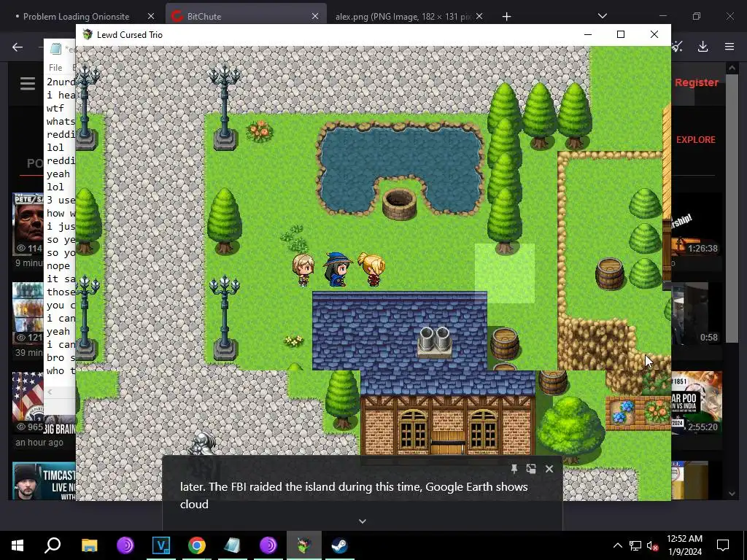
Task: Click the barrel next to round bushes
Action: [610, 274]
